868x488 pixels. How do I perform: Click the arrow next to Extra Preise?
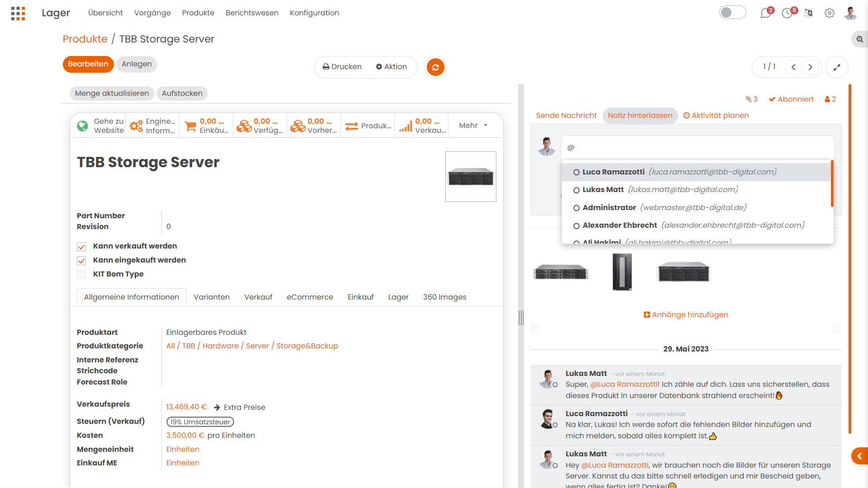217,408
